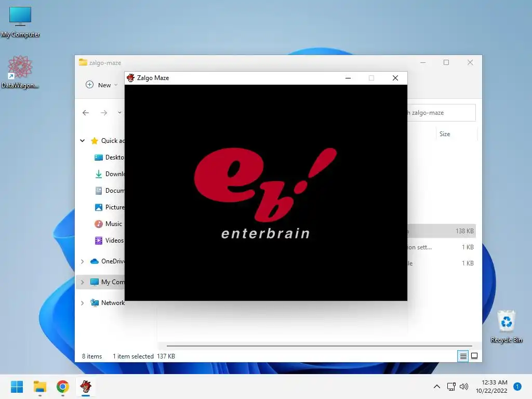
Task: Expand the OneDrive tree node
Action: coord(83,261)
